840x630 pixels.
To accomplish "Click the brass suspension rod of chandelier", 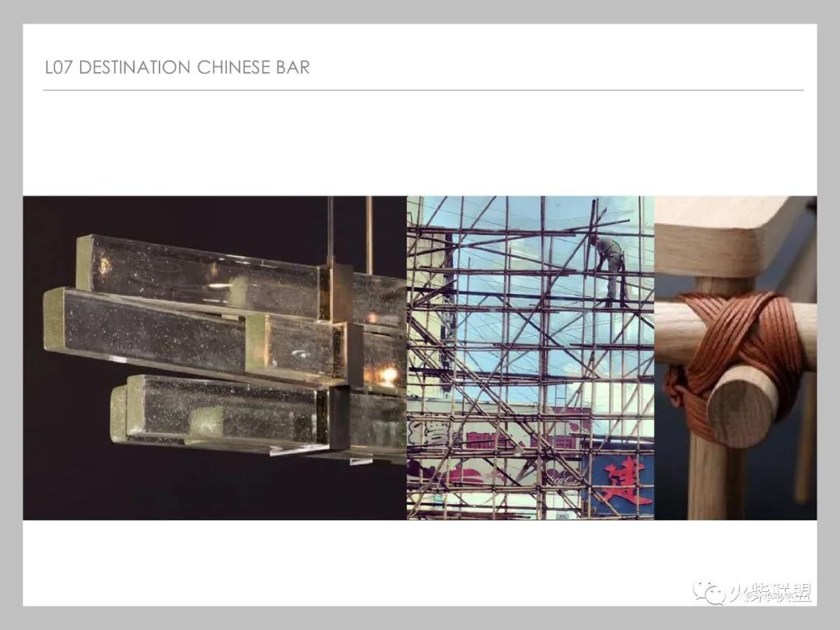I will tap(369, 236).
